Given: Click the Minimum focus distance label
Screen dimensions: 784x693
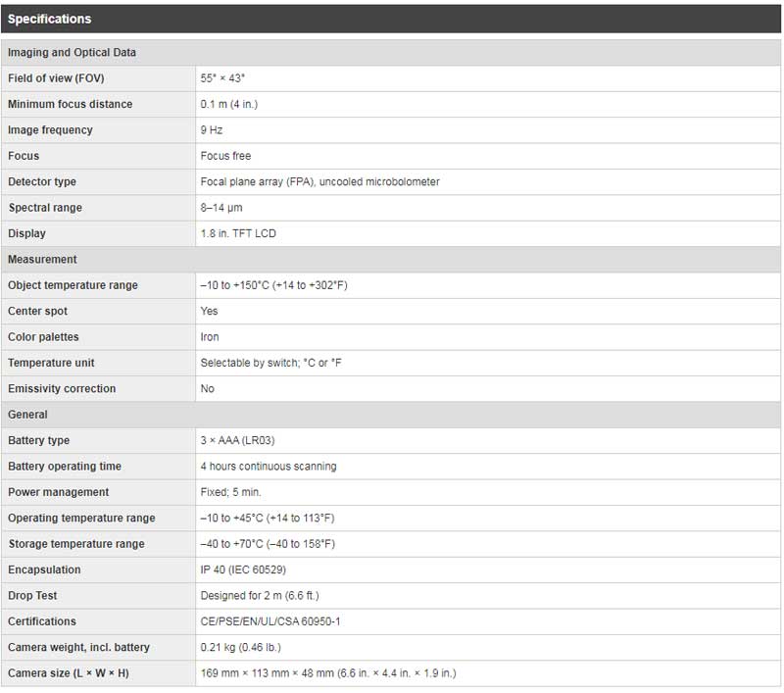Looking at the screenshot, I should pos(70,104).
